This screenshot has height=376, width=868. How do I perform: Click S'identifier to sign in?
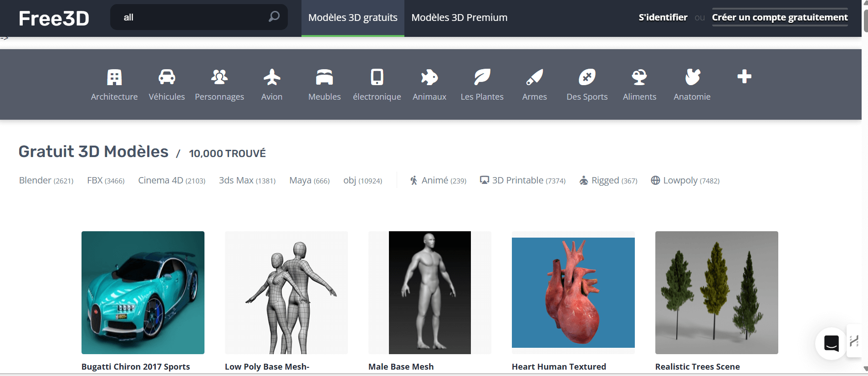663,17
